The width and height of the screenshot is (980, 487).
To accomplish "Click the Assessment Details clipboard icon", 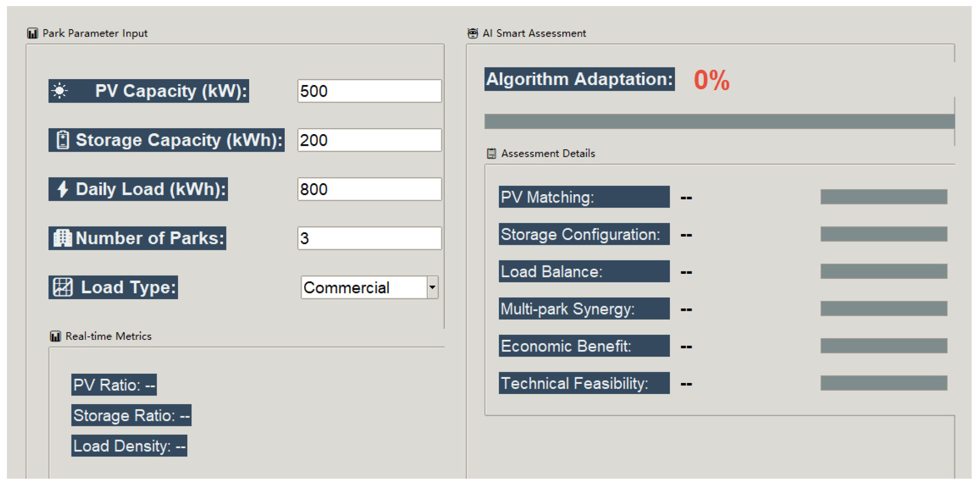I will pos(491,154).
